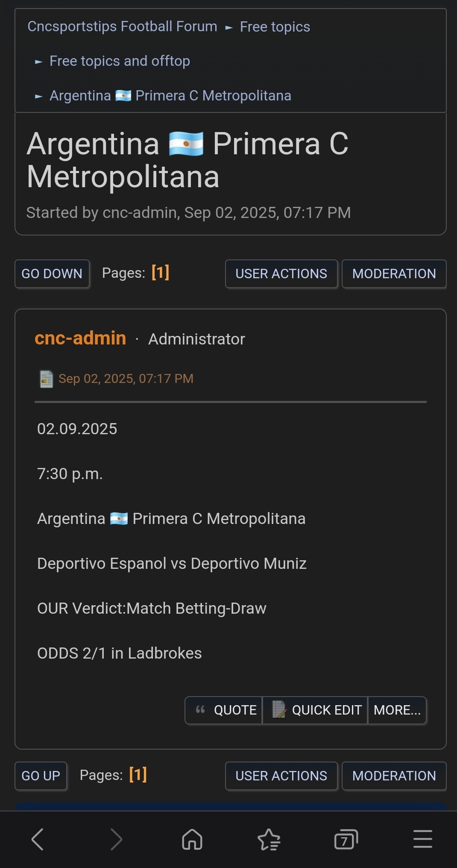Quote the cnc-admin post

(225, 710)
